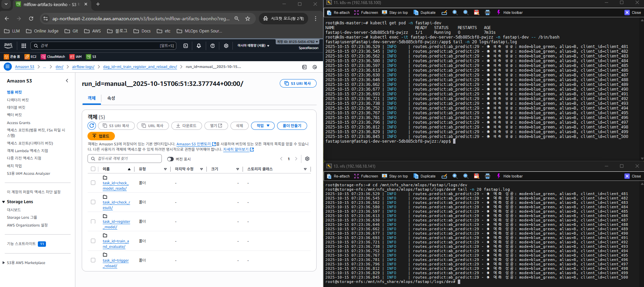
Task: Open CloudWatch shortcut in favorites bar
Action: [53, 57]
